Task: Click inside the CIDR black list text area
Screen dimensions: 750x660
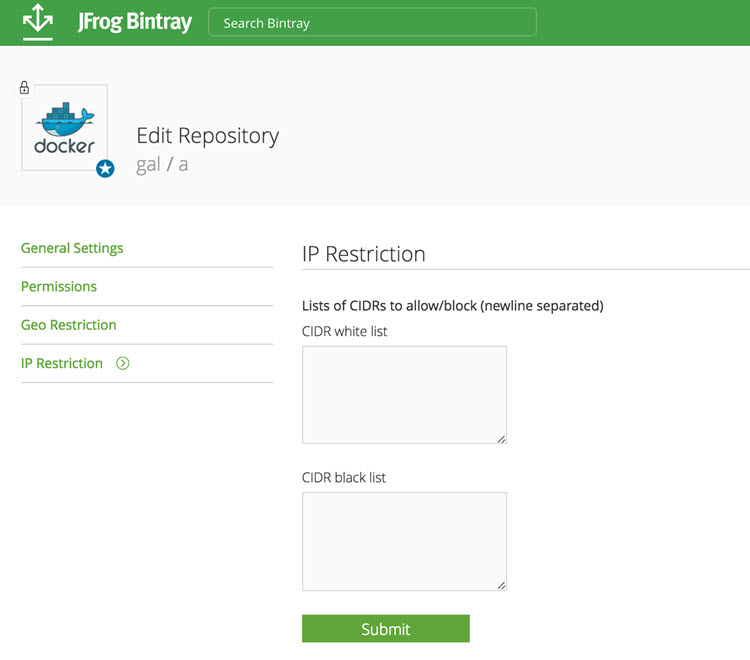Action: [404, 540]
